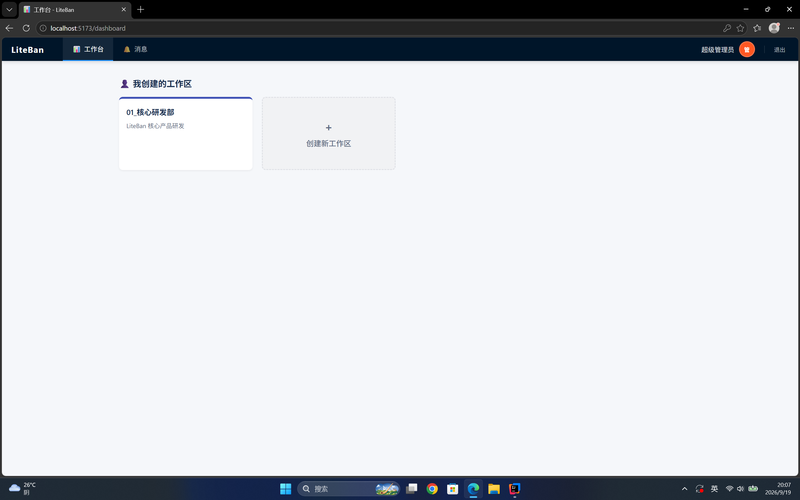This screenshot has width=800, height=500.
Task: Expand the tab search dropdown arrow
Action: pos(9,9)
